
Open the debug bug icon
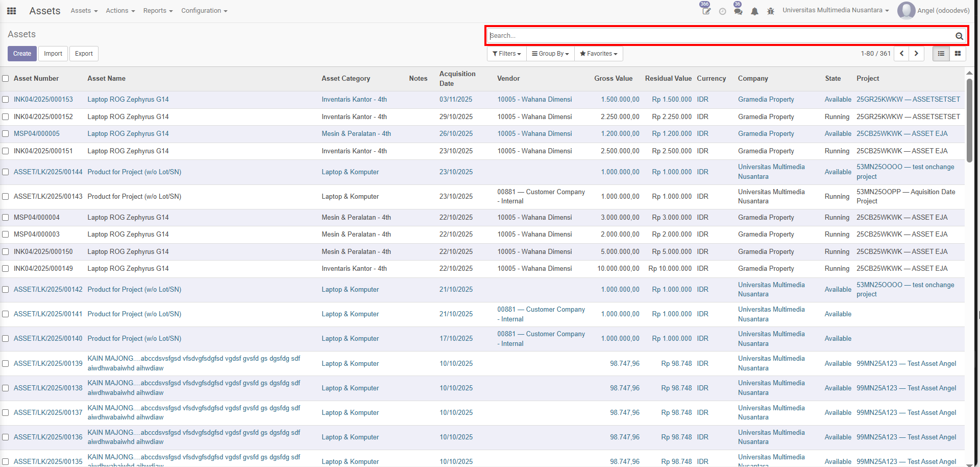[x=771, y=11]
